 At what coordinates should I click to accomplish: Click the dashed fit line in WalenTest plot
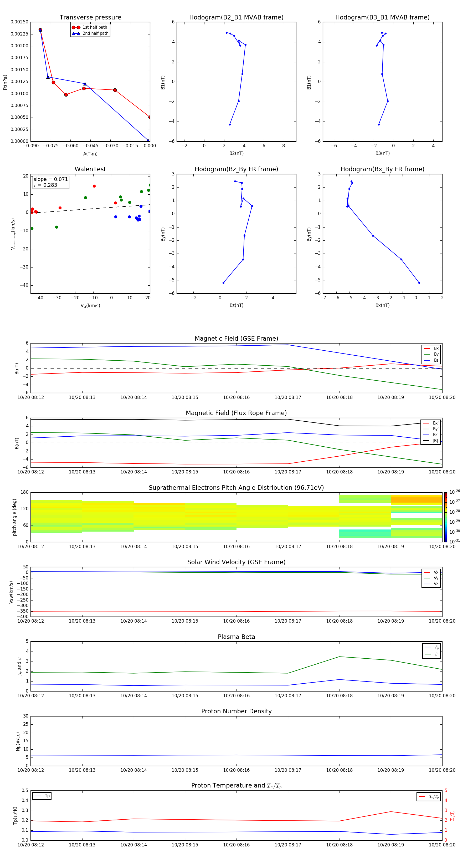pyautogui.click(x=90, y=209)
